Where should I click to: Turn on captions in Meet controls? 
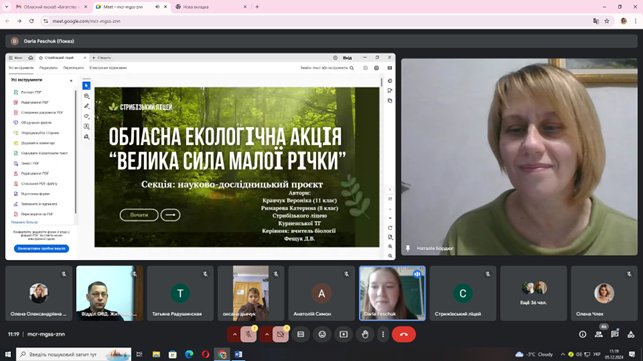[301, 335]
